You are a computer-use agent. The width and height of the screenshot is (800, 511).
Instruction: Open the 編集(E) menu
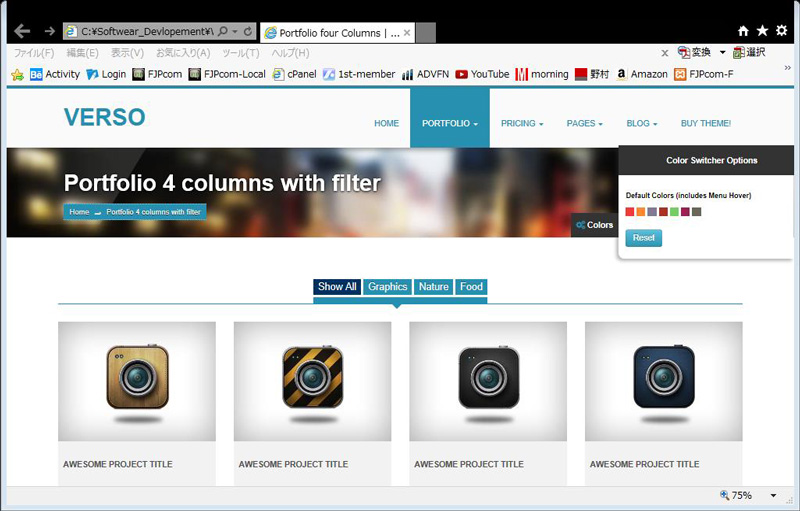tap(83, 53)
